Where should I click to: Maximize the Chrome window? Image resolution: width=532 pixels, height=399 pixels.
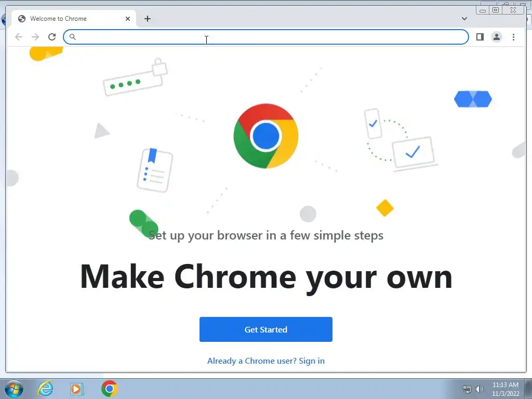(496, 10)
